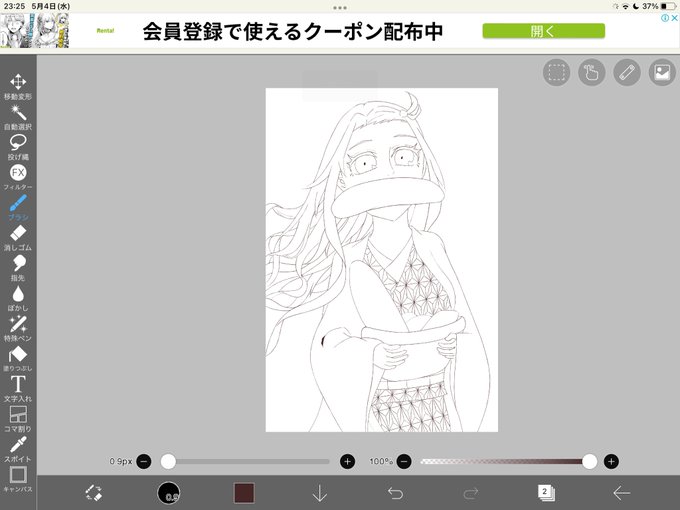The image size is (680, 510).
Task: Redo the last undone action
Action: [x=471, y=493]
